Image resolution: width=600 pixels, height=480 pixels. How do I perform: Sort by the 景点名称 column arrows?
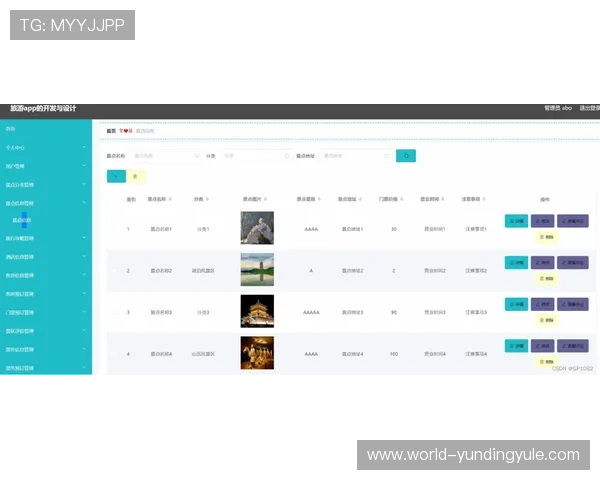pyautogui.click(x=171, y=199)
